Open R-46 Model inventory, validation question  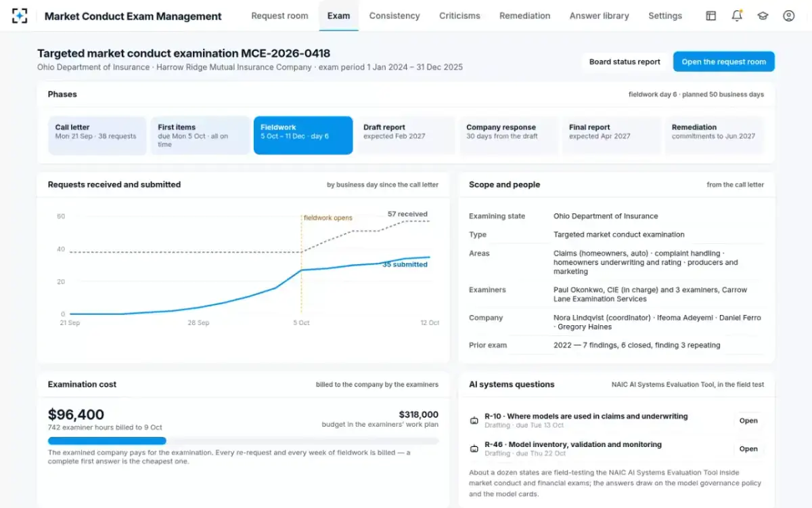coord(573,445)
